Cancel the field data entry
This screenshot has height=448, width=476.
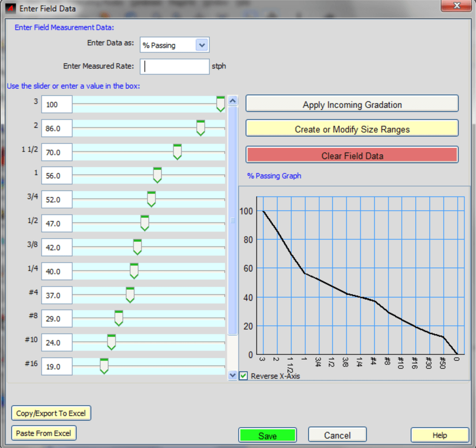tap(337, 435)
